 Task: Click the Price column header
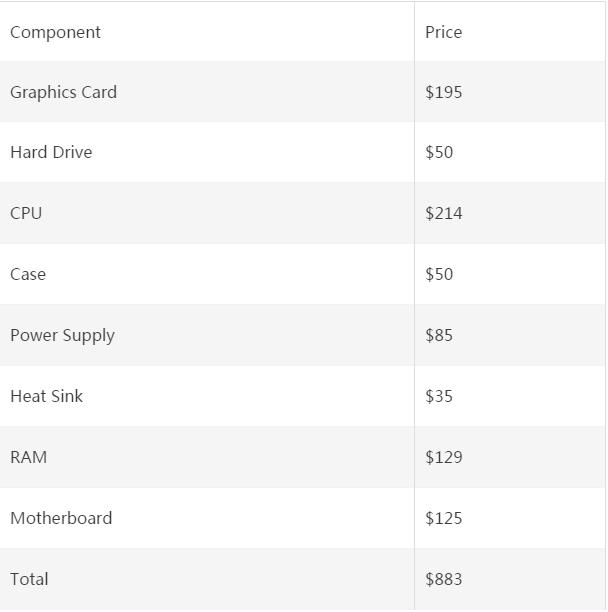point(444,32)
